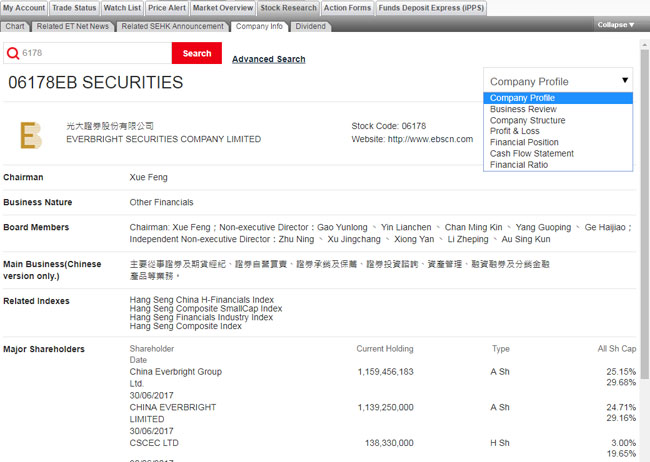The image size is (650, 462).
Task: Click the Major Shareholders label
Action: (x=44, y=349)
